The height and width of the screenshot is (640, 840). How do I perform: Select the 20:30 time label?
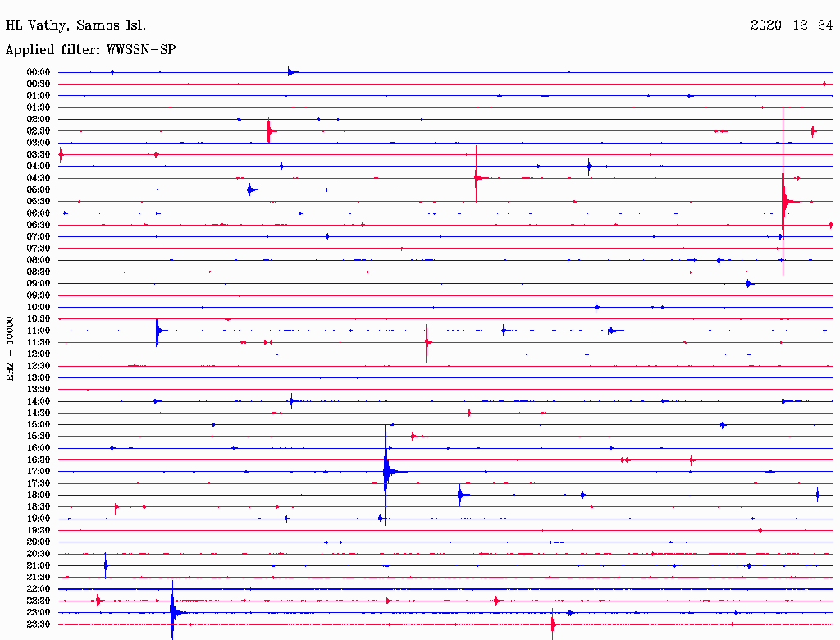tap(39, 554)
